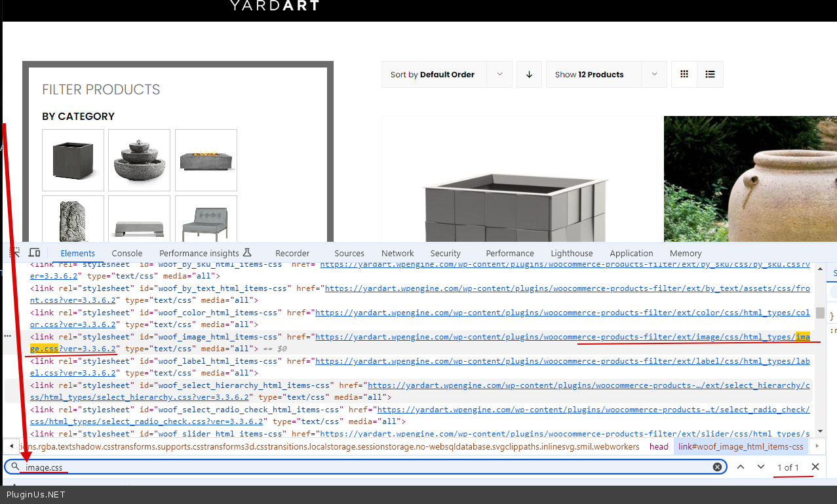The height and width of the screenshot is (504, 837).
Task: Click the image.css search input field
Action: tap(367, 467)
